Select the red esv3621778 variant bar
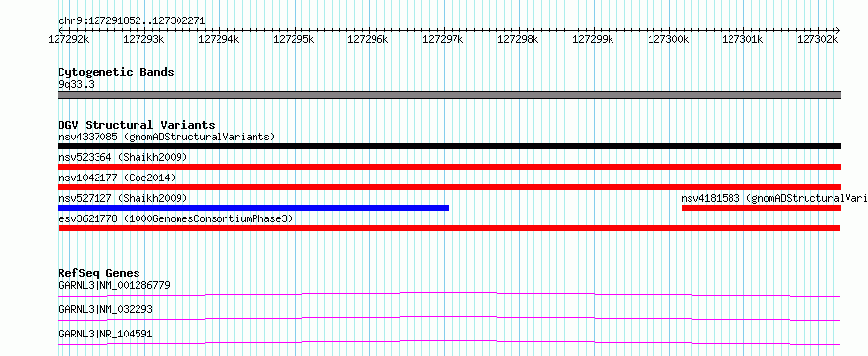 click(449, 228)
